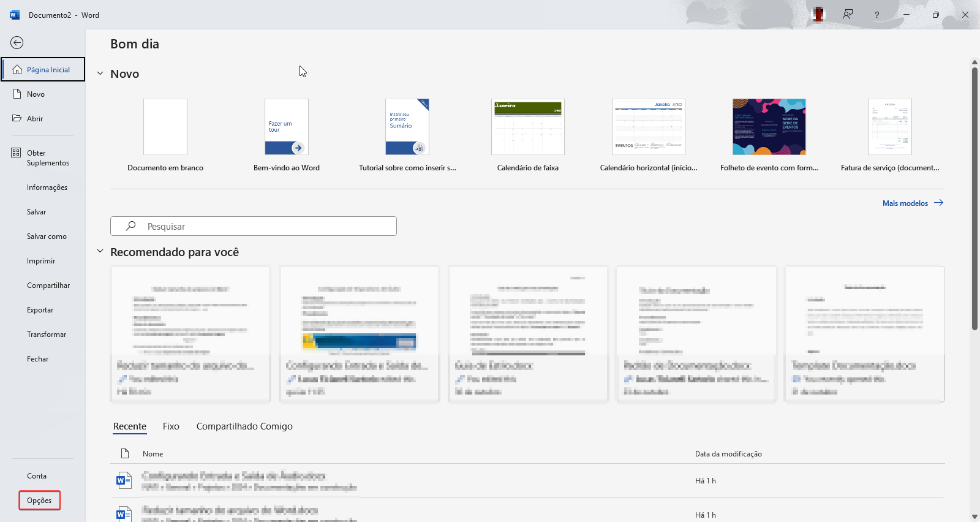This screenshot has width=980, height=522.
Task: Open Help question mark icon
Action: click(876, 15)
